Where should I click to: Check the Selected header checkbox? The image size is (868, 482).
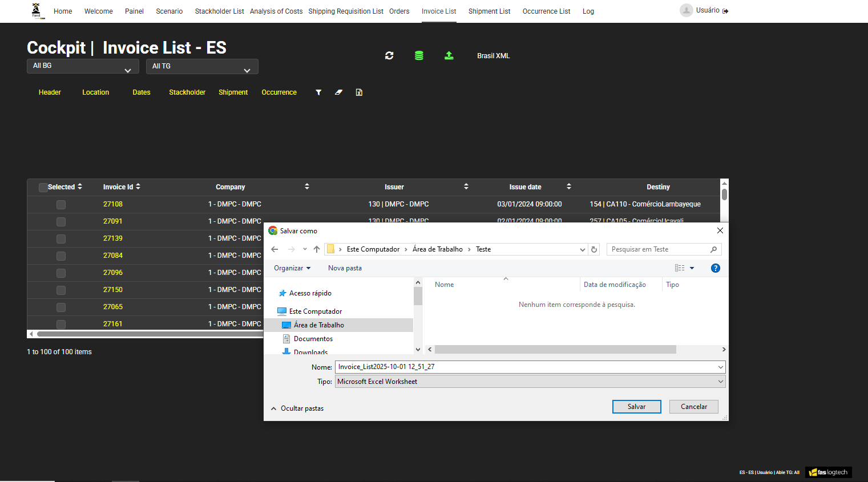tap(43, 188)
